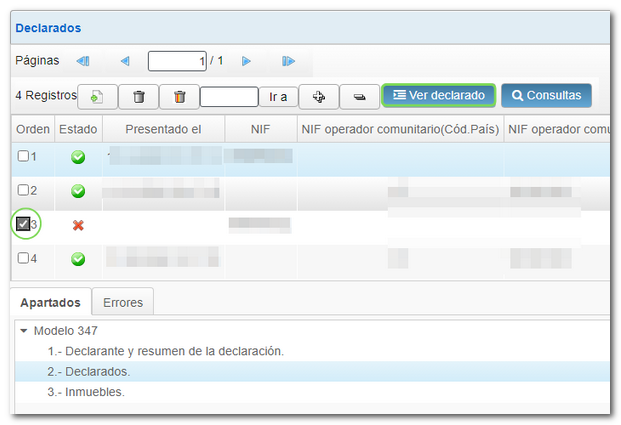Click the Ver declarado button
The height and width of the screenshot is (425, 621).
pyautogui.click(x=439, y=95)
